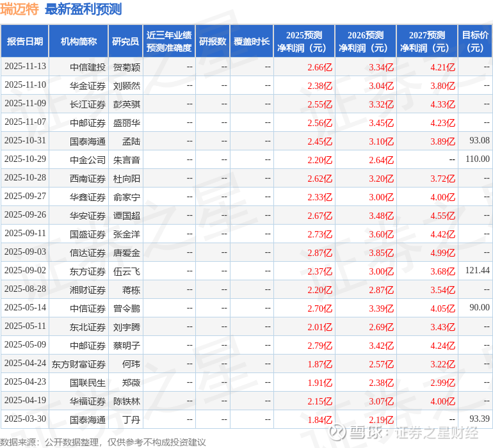Click institution 国盛证券
Image resolution: width=493 pixels, height=448 pixels.
click(88, 234)
